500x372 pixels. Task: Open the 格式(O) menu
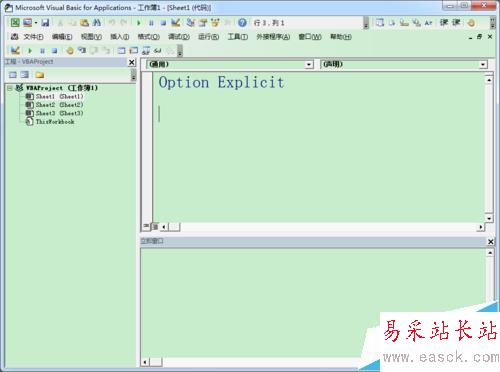pos(149,37)
